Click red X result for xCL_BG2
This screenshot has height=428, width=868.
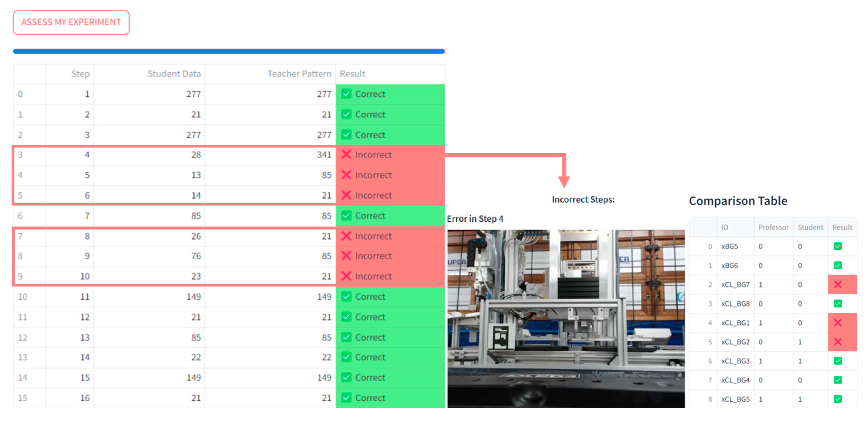(x=838, y=342)
